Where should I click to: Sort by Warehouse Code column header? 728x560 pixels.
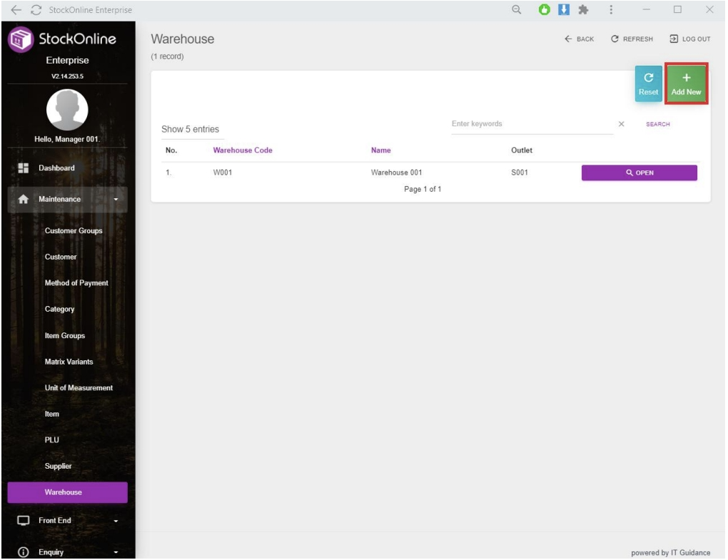point(242,151)
